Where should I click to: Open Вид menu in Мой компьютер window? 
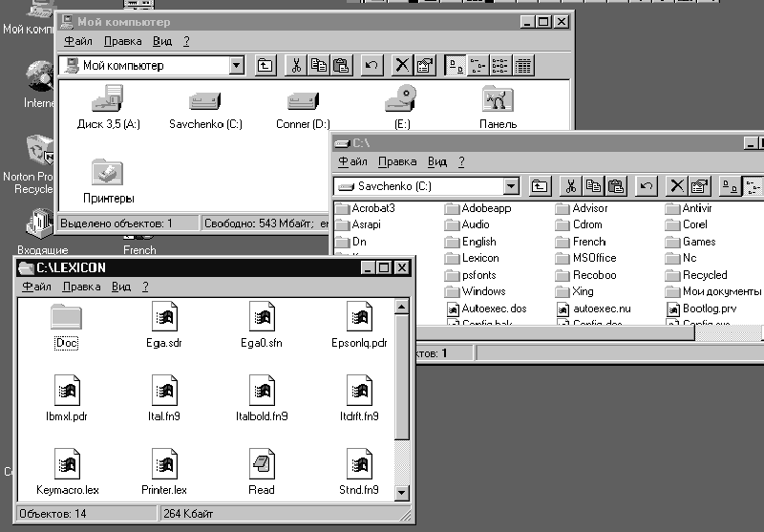click(162, 41)
